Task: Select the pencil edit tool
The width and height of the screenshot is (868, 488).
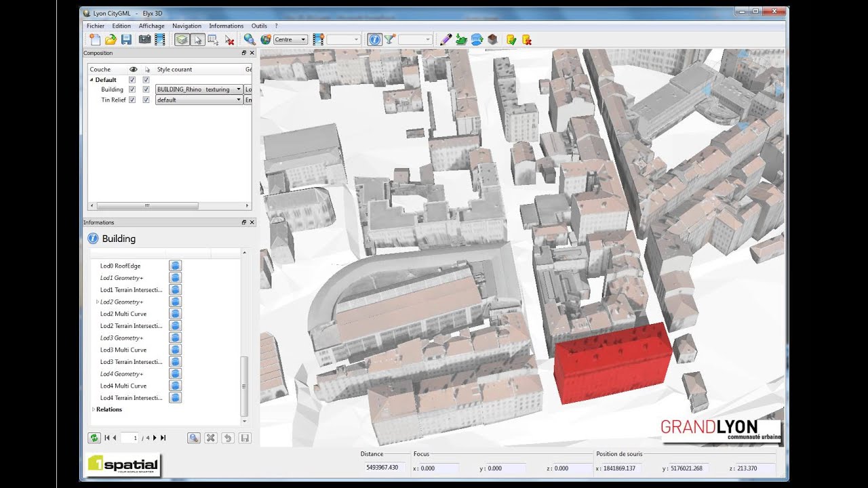Action: [446, 39]
